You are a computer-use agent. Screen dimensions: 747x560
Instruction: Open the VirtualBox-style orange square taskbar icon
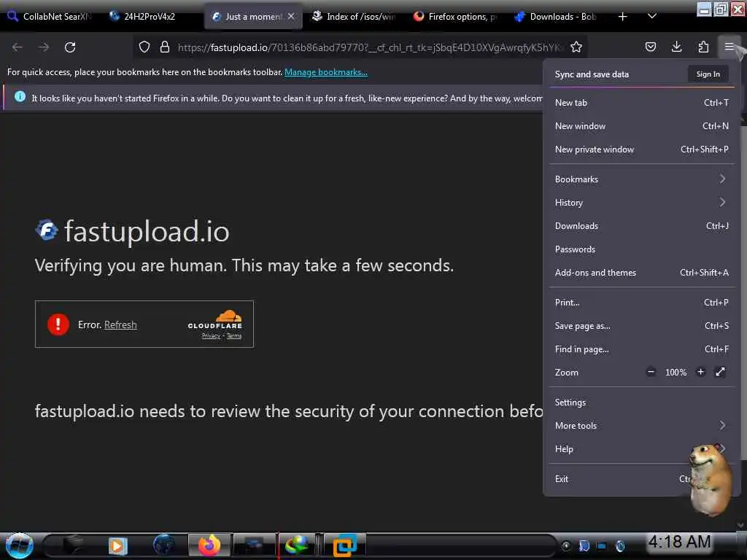pos(345,545)
